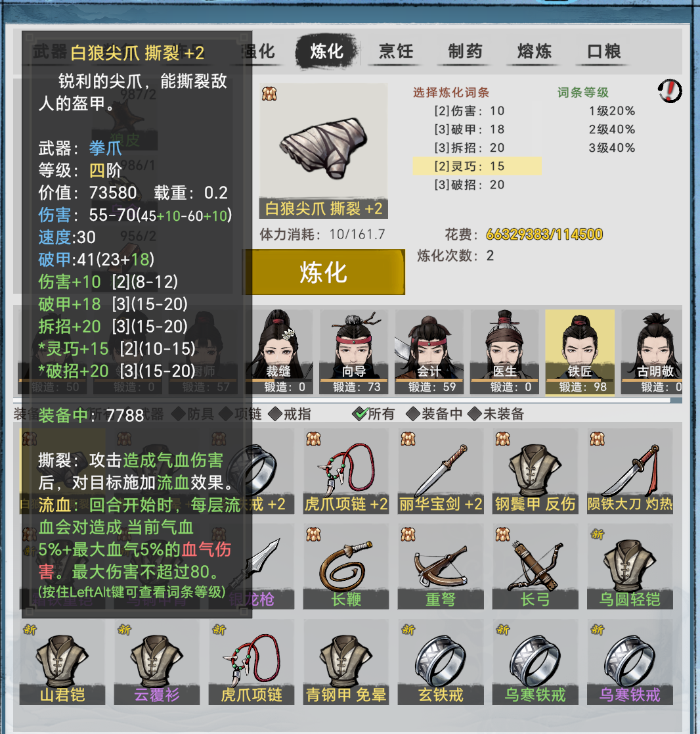Viewport: 700px width, 734px height.
Task: Switch to the 烹饪 tab
Action: pyautogui.click(x=396, y=51)
